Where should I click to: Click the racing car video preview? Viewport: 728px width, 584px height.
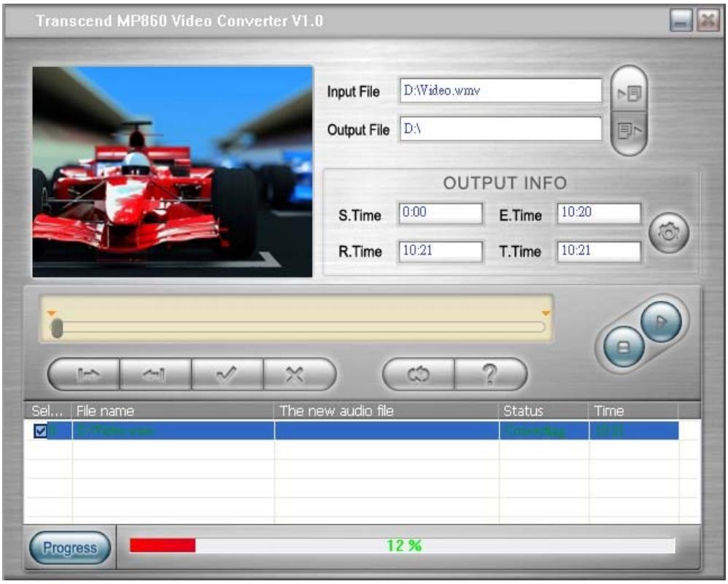(x=172, y=172)
